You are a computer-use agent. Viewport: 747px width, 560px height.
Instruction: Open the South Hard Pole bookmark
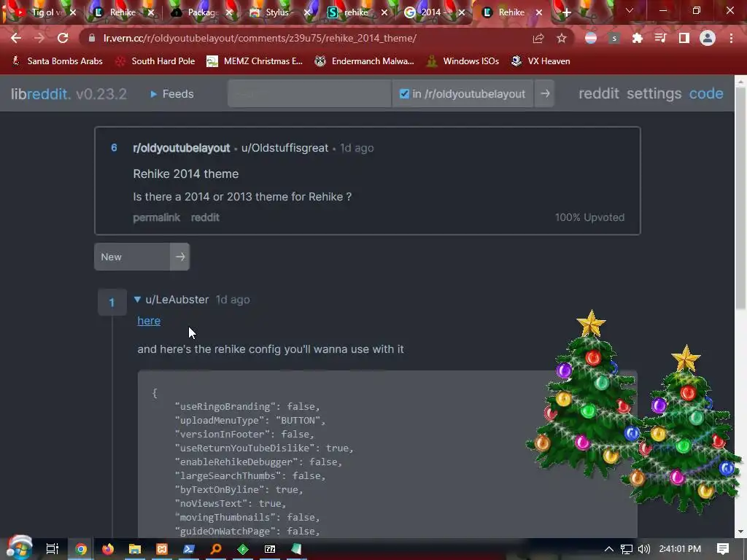(155, 61)
